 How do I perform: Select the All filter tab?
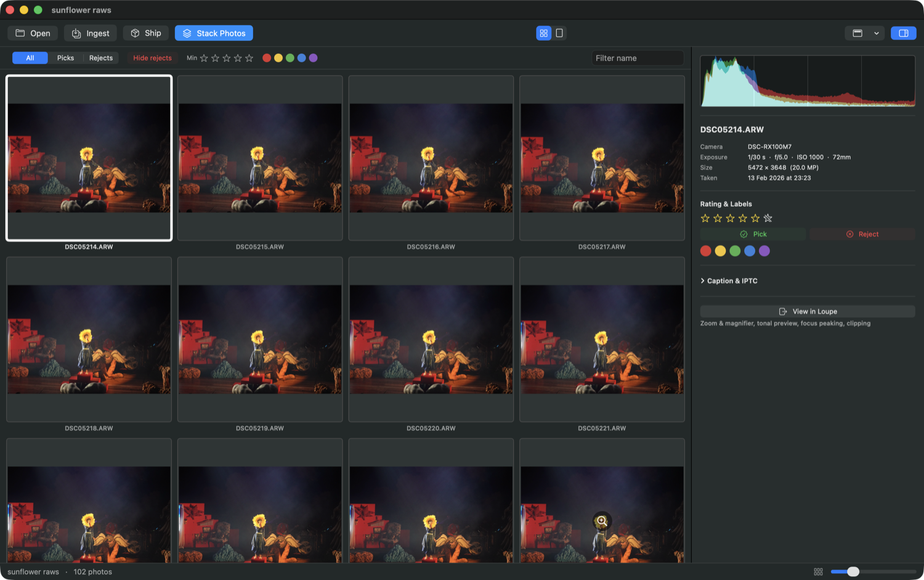[x=30, y=58]
